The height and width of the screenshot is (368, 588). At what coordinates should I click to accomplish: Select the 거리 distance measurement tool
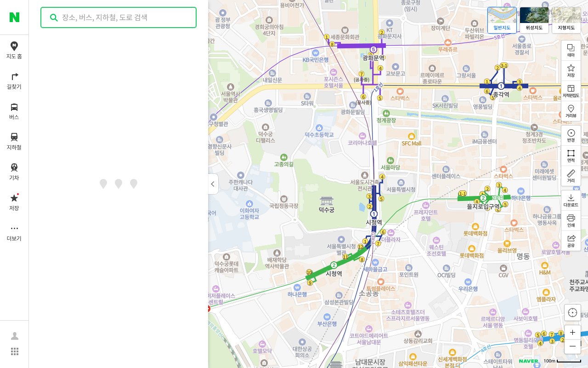coord(571,176)
